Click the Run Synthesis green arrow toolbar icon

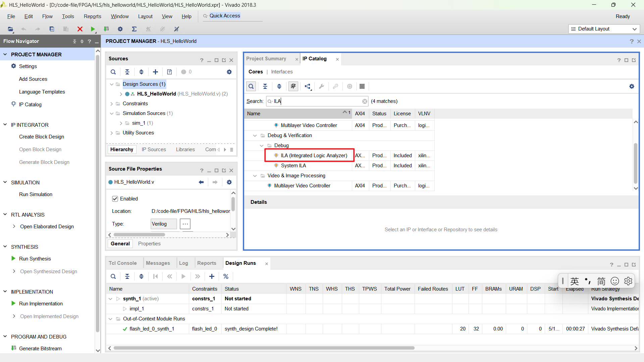93,29
